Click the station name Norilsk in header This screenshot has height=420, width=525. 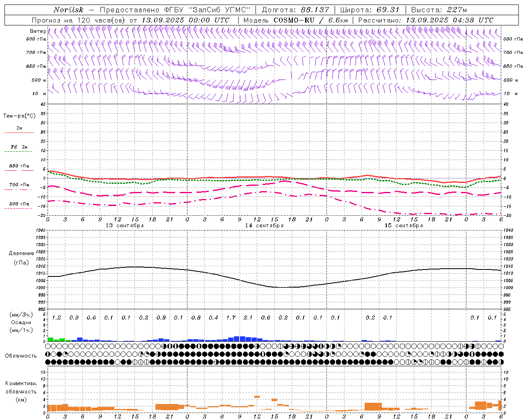(68, 10)
